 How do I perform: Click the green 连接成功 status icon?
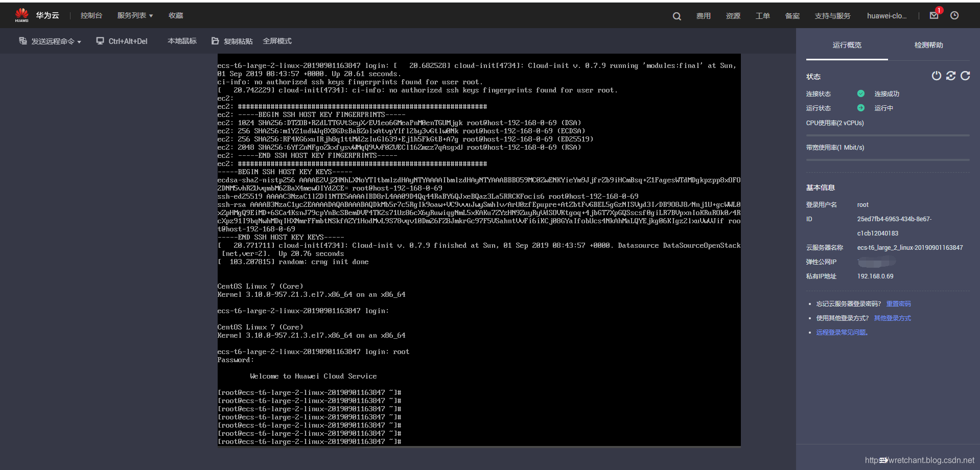coord(861,93)
